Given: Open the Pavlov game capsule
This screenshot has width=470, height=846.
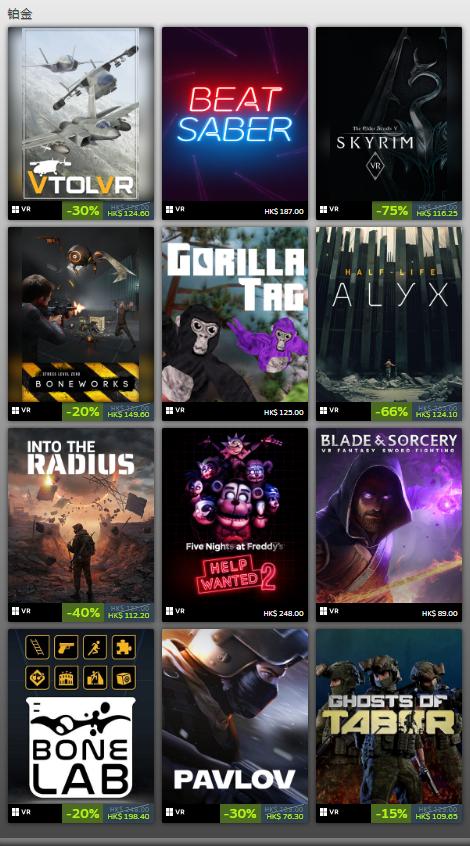Looking at the screenshot, I should tap(235, 717).
